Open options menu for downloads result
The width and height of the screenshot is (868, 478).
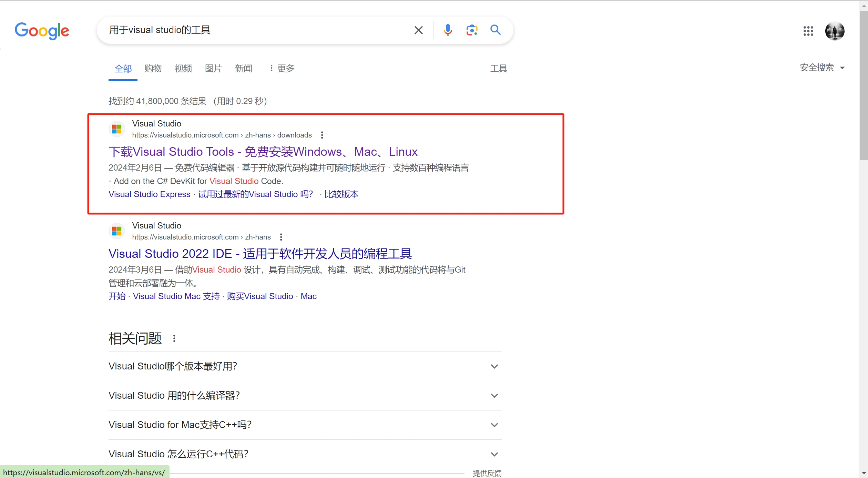(322, 135)
